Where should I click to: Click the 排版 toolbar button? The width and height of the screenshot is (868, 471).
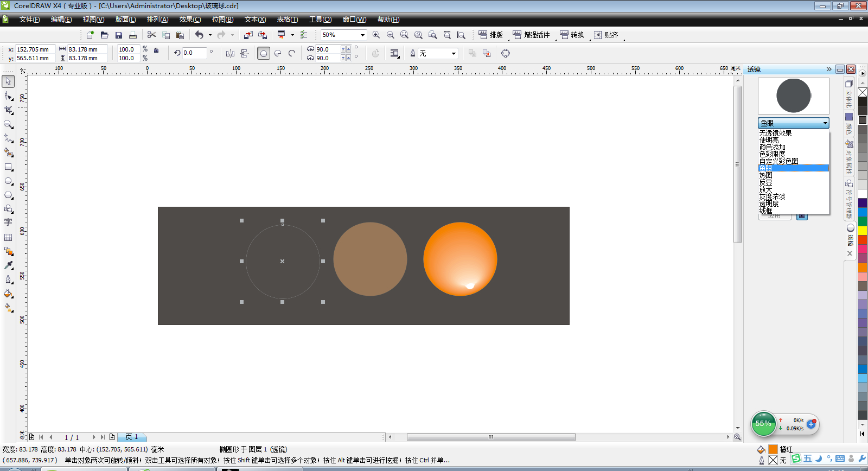(490, 35)
